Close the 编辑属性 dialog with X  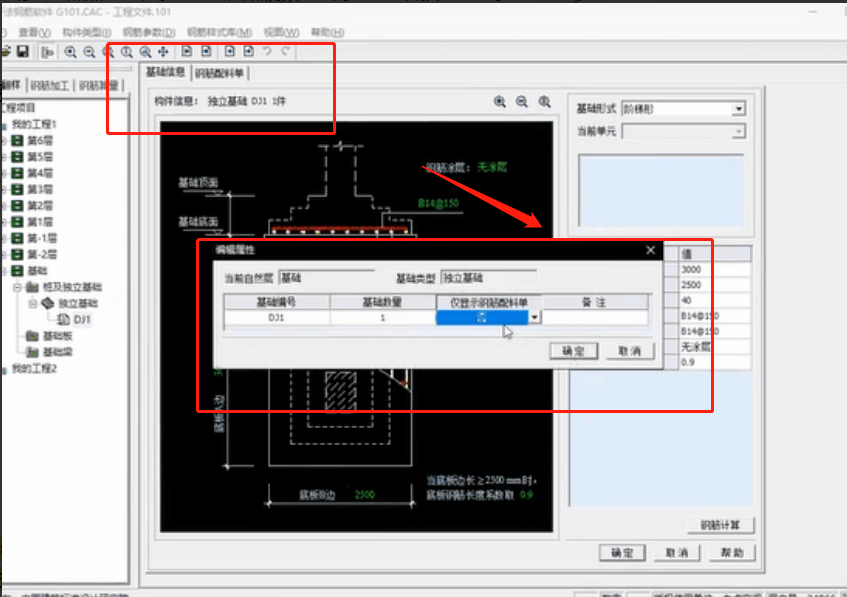click(650, 250)
